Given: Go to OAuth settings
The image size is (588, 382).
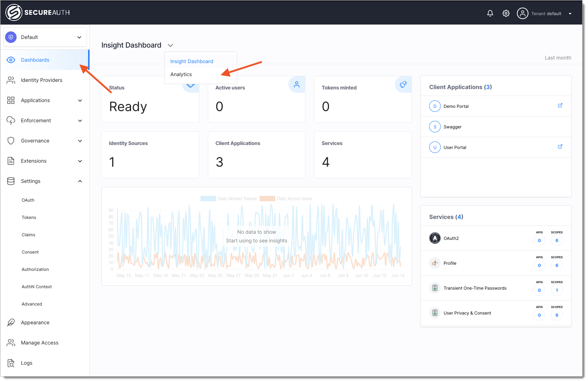Looking at the screenshot, I should point(28,200).
